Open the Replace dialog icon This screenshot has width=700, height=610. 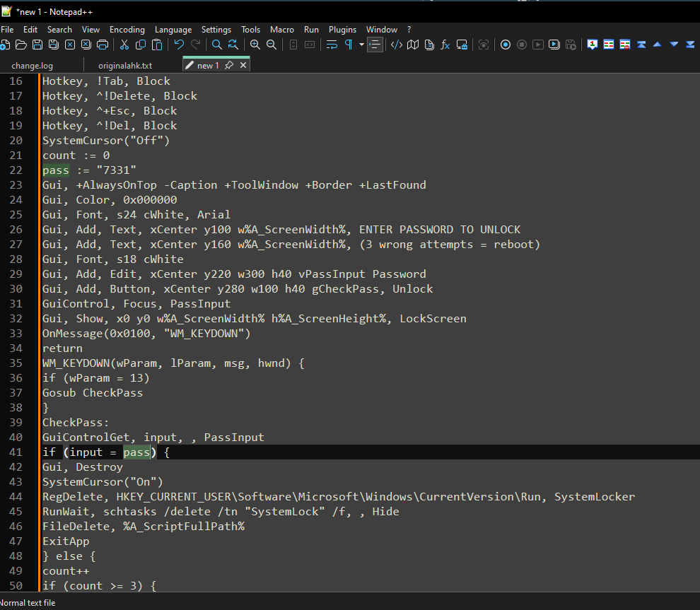(x=233, y=45)
